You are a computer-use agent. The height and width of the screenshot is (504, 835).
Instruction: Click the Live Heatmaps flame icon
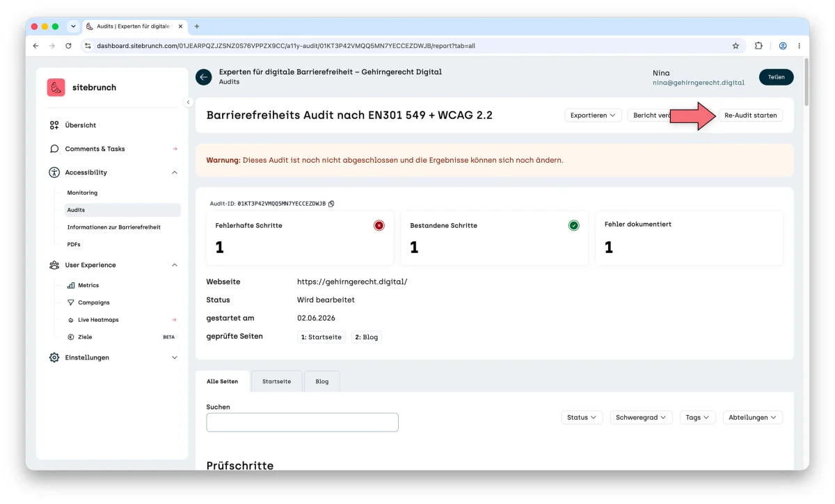71,320
